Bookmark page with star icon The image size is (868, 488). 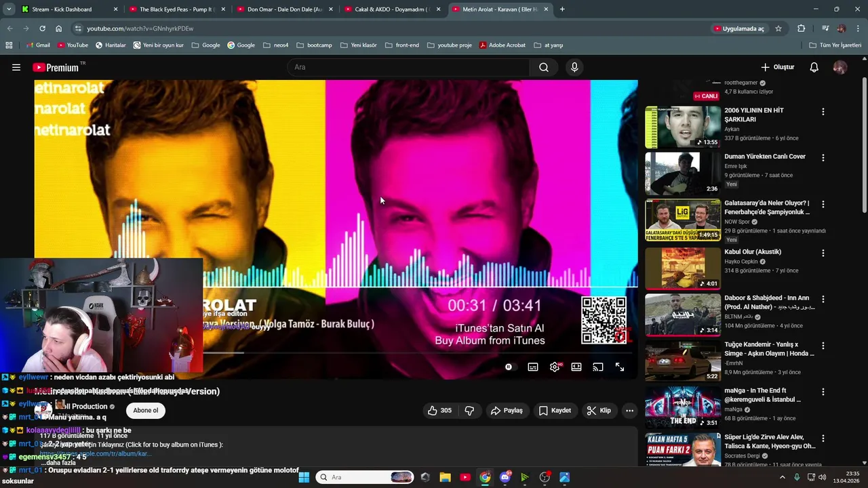click(x=778, y=28)
